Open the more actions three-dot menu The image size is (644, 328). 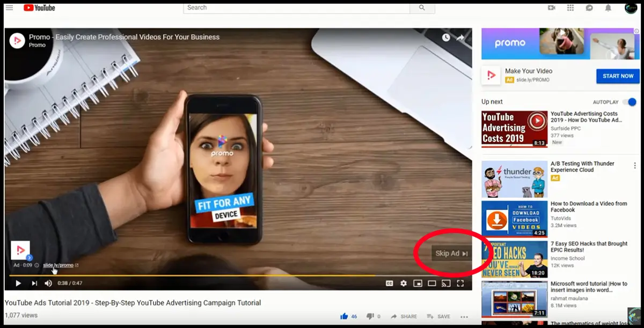click(464, 317)
